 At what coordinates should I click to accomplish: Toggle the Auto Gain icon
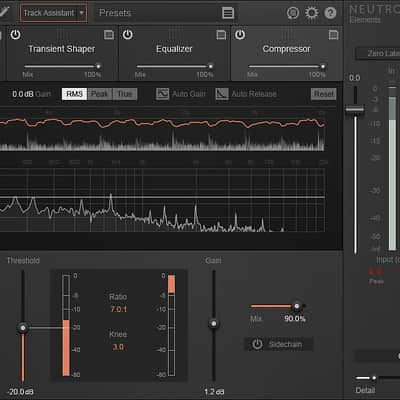click(162, 94)
